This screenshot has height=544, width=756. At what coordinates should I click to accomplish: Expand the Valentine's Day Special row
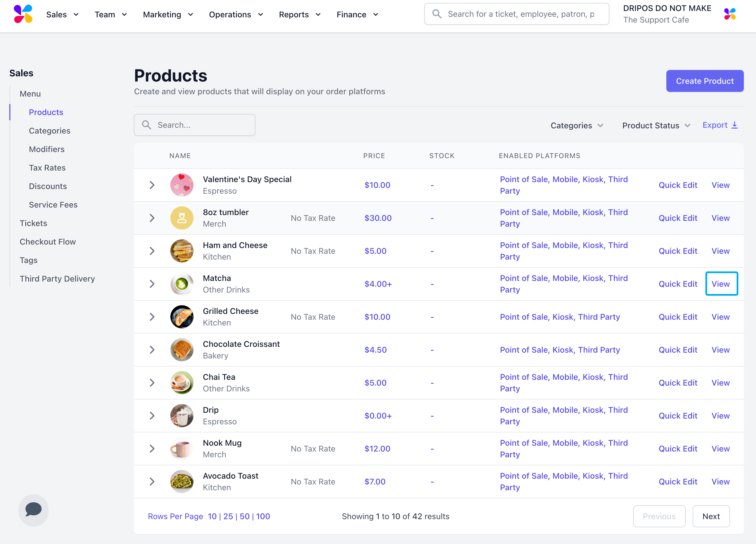(x=152, y=185)
